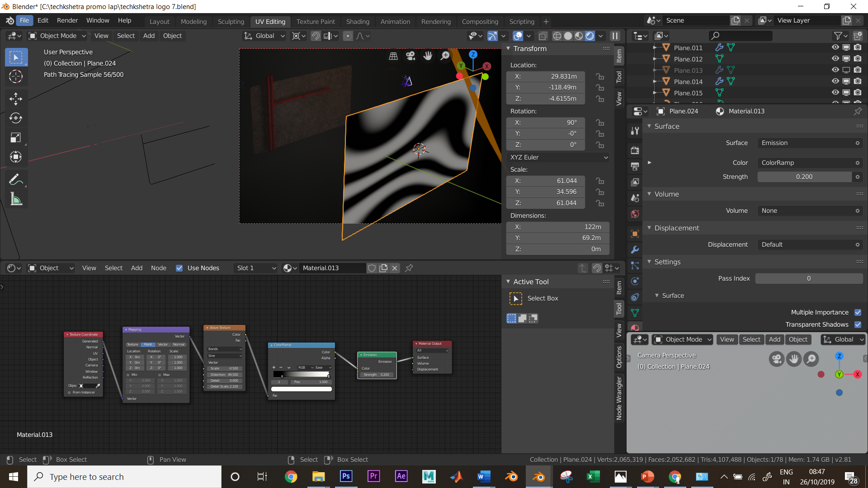Choose the Transform tool
Image resolution: width=868 pixels, height=488 pixels.
pyautogui.click(x=16, y=157)
